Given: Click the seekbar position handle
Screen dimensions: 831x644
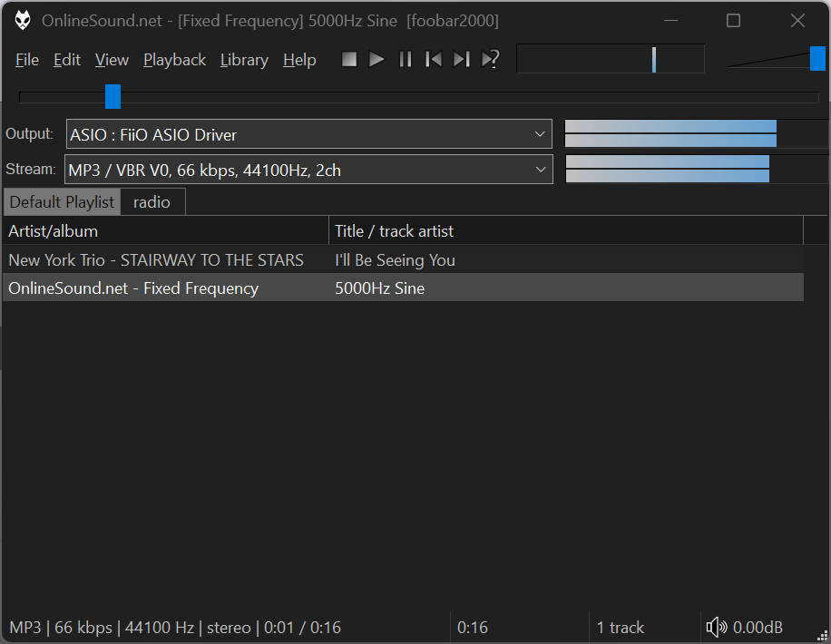Looking at the screenshot, I should point(112,96).
